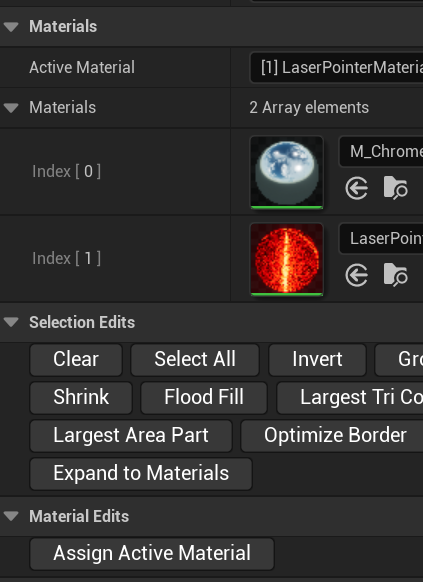Click the red laser material thumbnail
Screen dimensions: 423x582
[286, 259]
